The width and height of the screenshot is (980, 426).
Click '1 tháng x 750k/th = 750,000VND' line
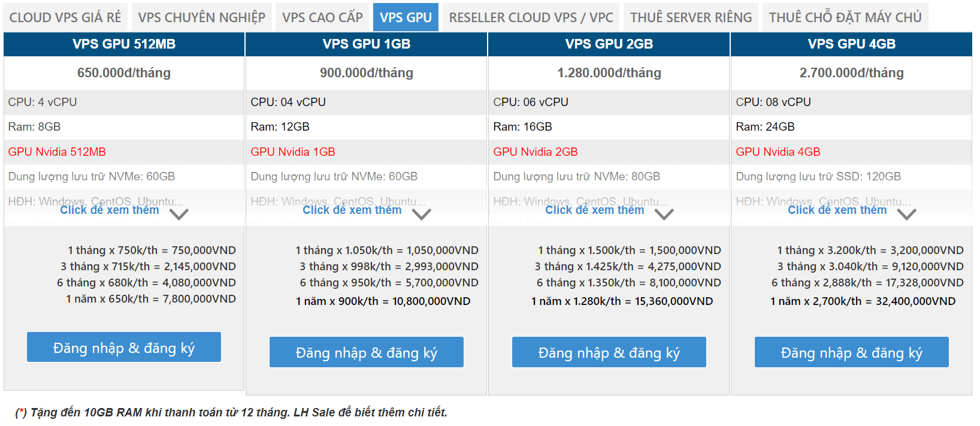(152, 250)
